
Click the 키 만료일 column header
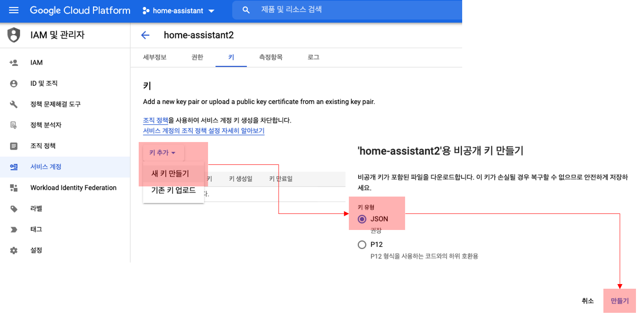coord(281,179)
